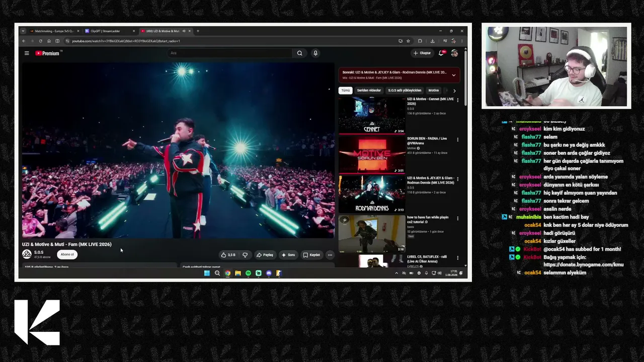The height and width of the screenshot is (362, 644).
Task: Open options for Rodman Dennis video
Action: pos(457,179)
